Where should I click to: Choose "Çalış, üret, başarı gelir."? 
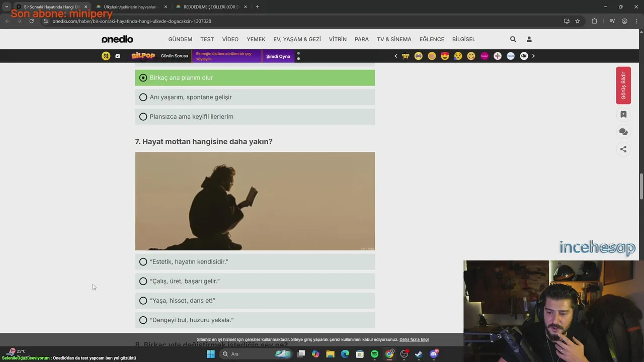coord(255,281)
